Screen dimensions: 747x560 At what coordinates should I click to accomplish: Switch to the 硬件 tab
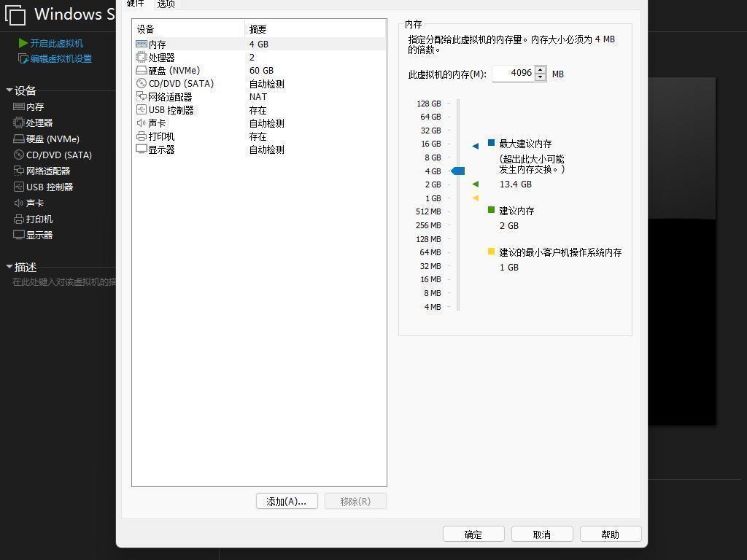point(136,4)
